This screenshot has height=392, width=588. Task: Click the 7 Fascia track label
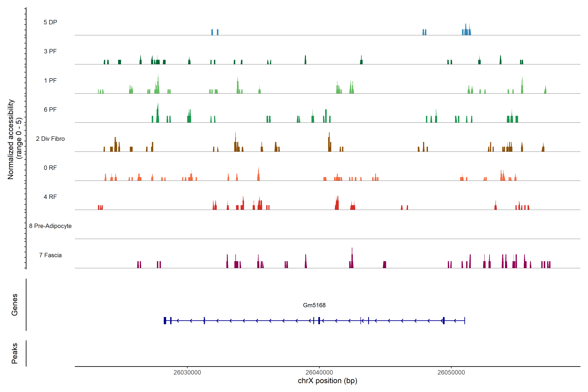[x=50, y=255]
